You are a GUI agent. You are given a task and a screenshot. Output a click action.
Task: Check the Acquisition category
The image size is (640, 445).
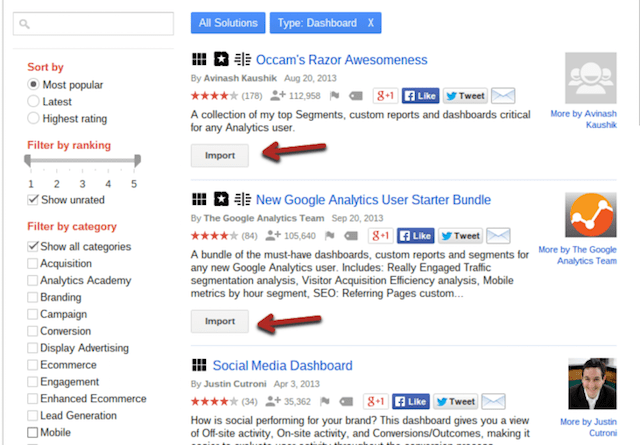[33, 263]
